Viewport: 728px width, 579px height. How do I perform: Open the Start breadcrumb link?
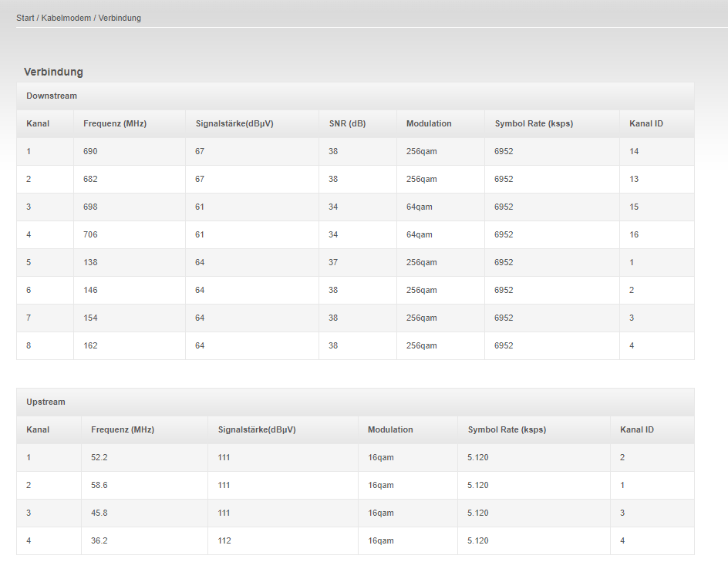click(25, 18)
